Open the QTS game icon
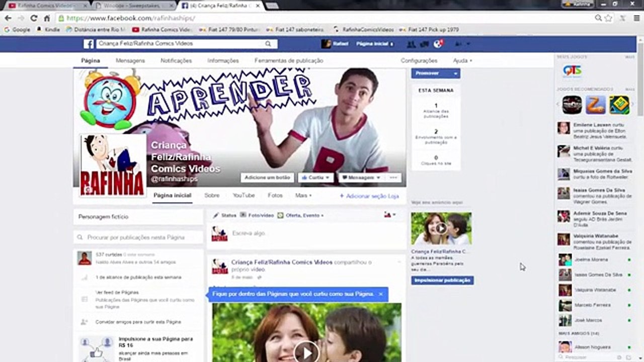 pos(572,71)
